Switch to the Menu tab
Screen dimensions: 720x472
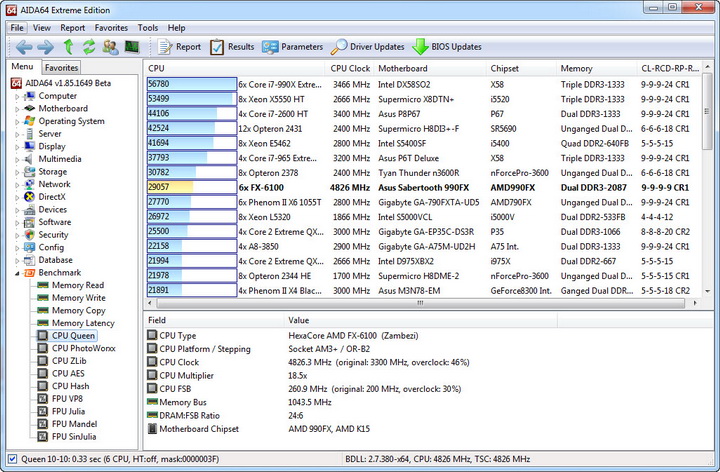pyautogui.click(x=22, y=67)
